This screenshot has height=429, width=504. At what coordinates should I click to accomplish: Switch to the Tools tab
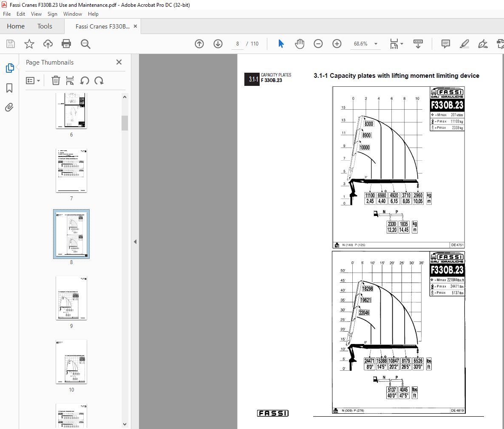coord(45,26)
